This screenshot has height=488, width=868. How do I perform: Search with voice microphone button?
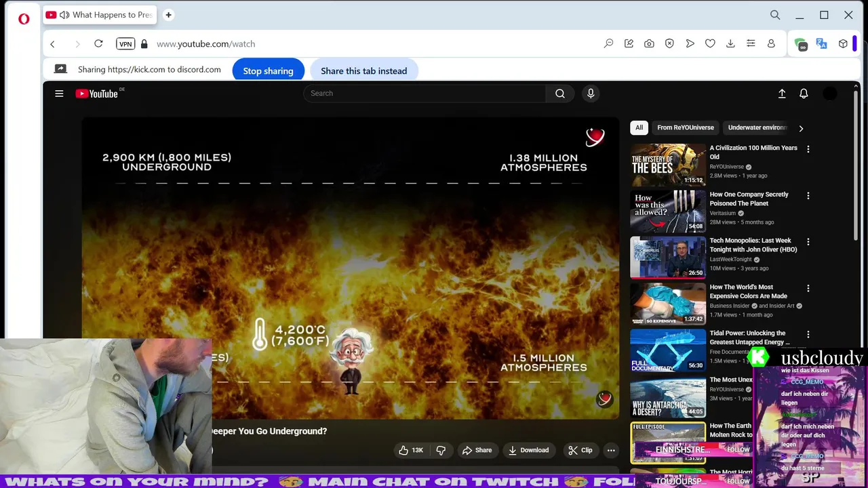point(591,94)
